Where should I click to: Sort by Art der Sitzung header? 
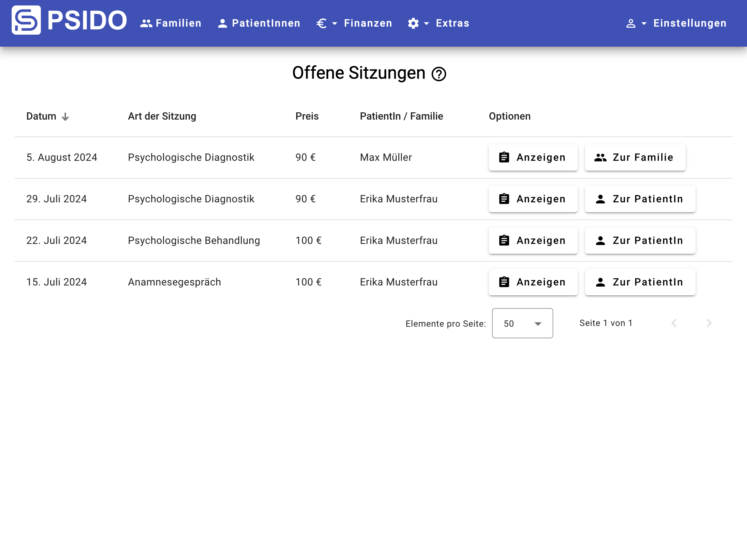point(162,116)
